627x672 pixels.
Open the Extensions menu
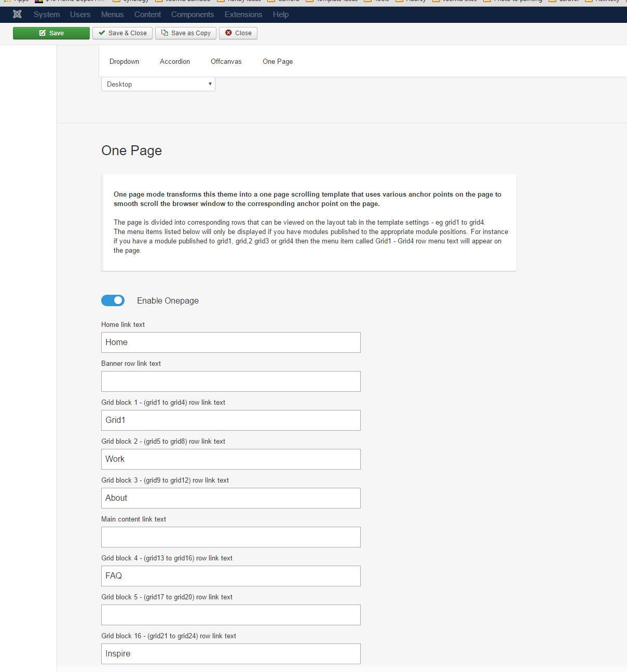[x=243, y=15]
